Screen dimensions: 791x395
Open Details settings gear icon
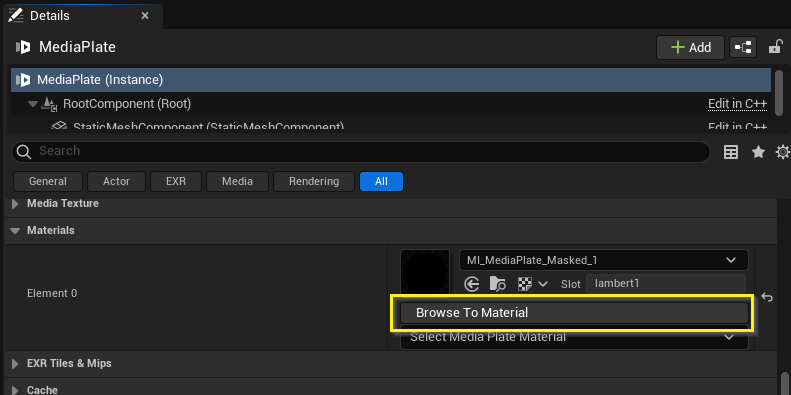(783, 152)
